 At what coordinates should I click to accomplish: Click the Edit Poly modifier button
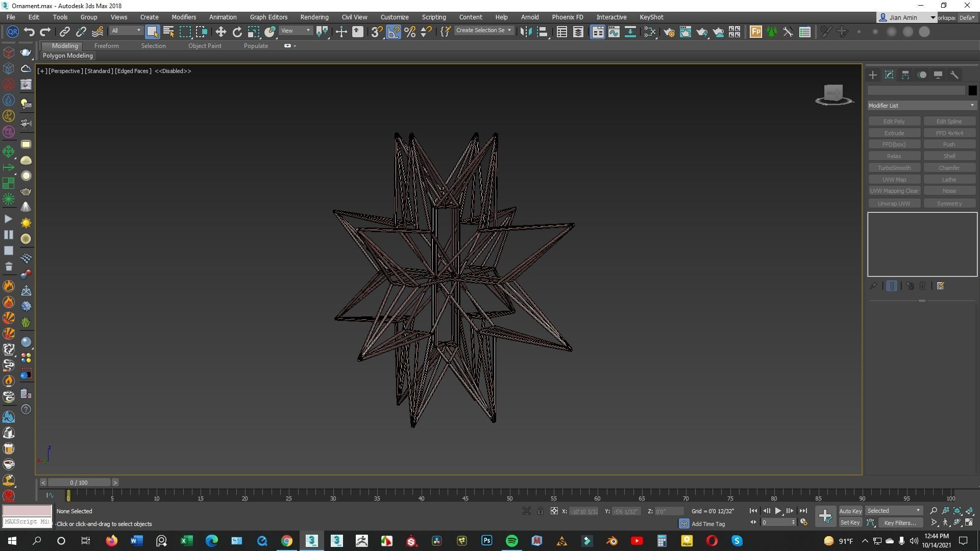click(894, 121)
